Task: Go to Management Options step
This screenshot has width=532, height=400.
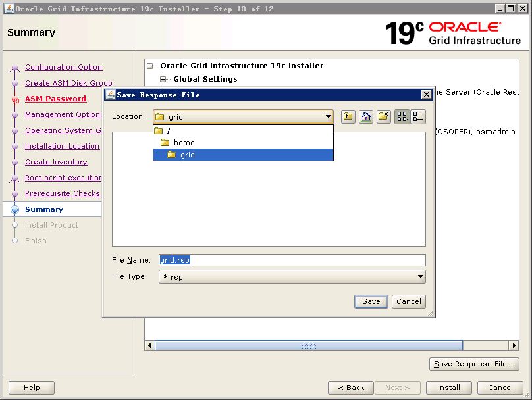Action: (x=63, y=114)
